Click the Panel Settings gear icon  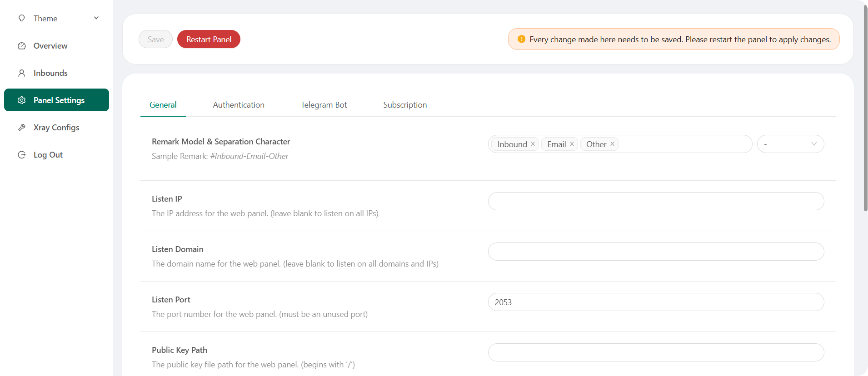[21, 100]
